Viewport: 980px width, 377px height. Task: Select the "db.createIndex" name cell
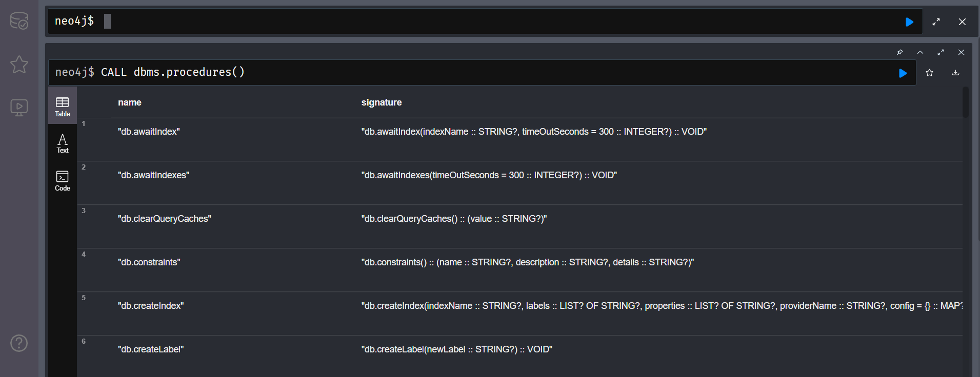[151, 306]
